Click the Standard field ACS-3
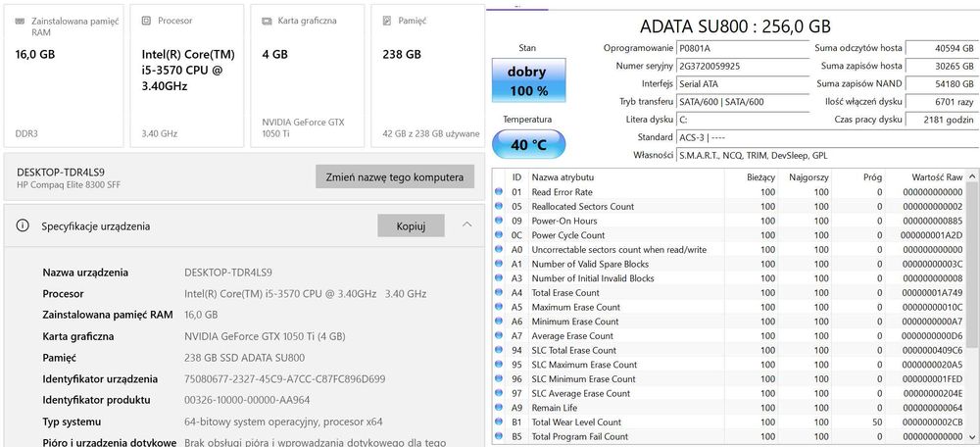Screen dimensions: 980x447 pyautogui.click(x=827, y=137)
